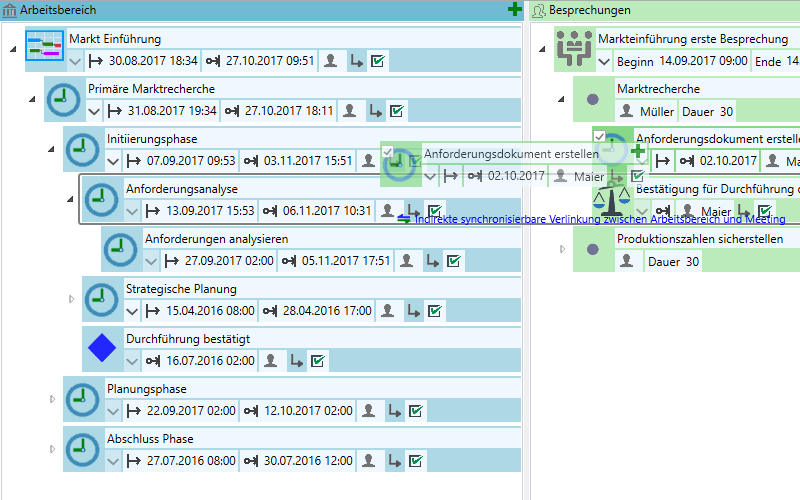Click the indirect synchronisierbare Verlinkung link
This screenshot has width=800, height=500.
pos(599,219)
